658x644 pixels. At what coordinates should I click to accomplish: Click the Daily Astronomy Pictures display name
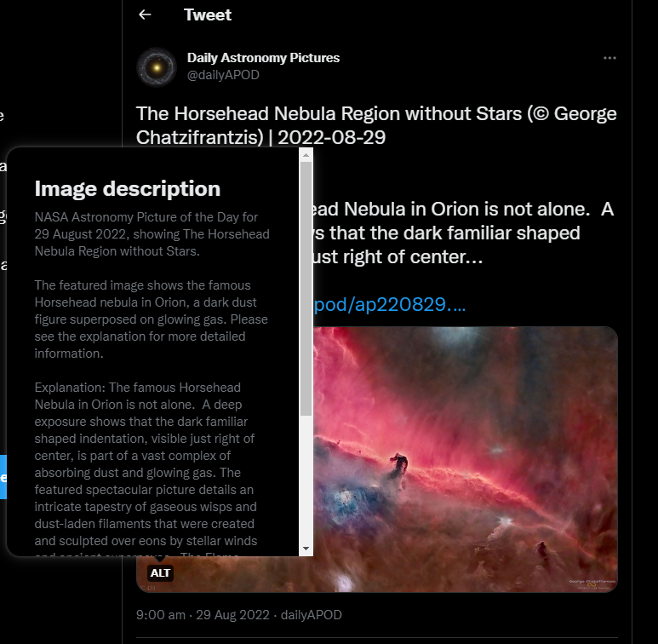point(263,58)
